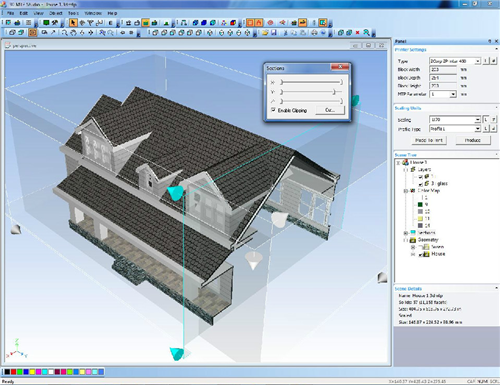Click the printer toolbar icon
Screen dimensions: 500x385
pyautogui.click(x=314, y=33)
